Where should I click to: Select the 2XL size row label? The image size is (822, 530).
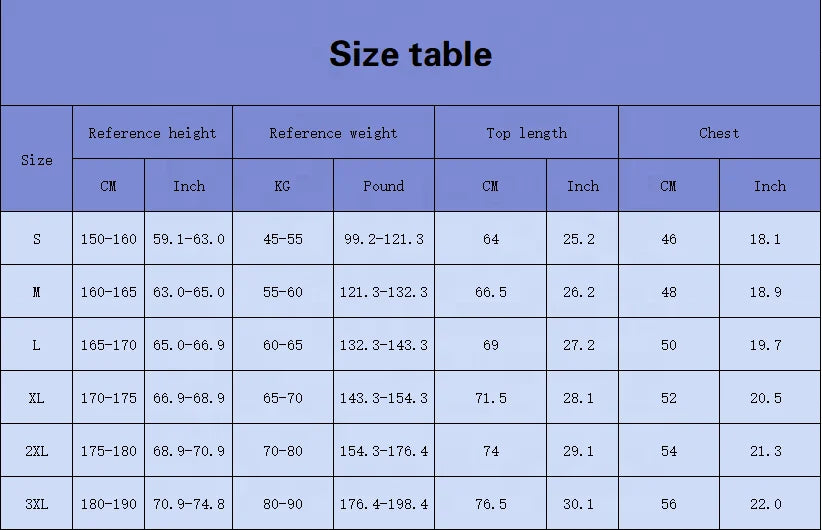coord(37,451)
